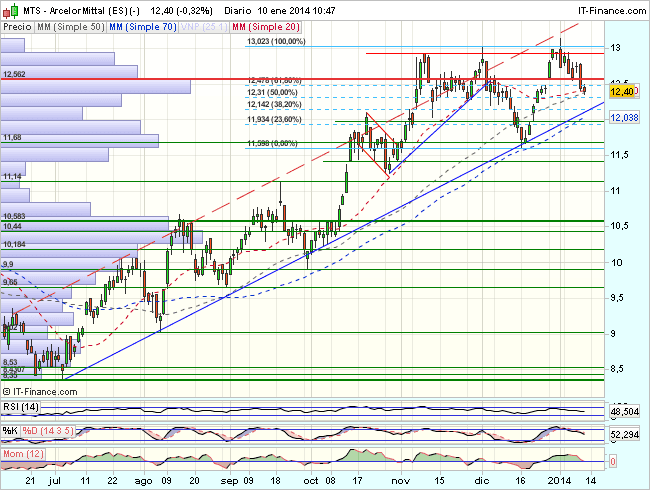Click the 12,31 (50,00%) Fibonacci label
This screenshot has height=490, width=650.
(272, 92)
